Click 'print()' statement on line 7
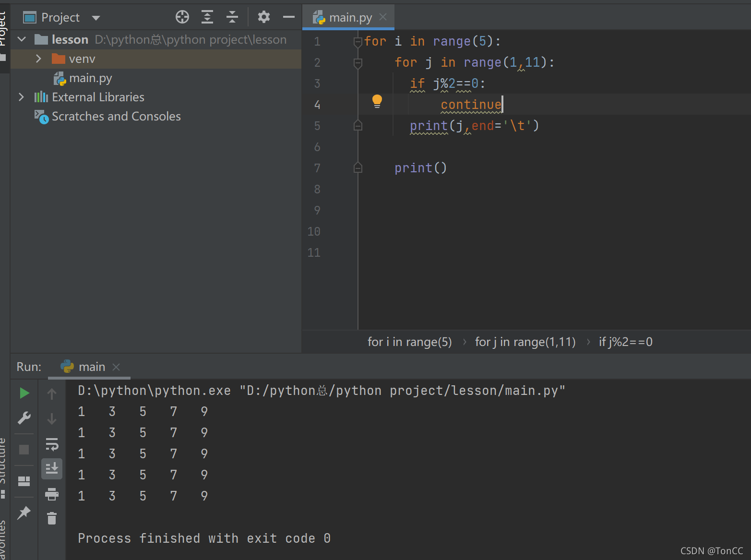The height and width of the screenshot is (560, 751). pos(421,168)
